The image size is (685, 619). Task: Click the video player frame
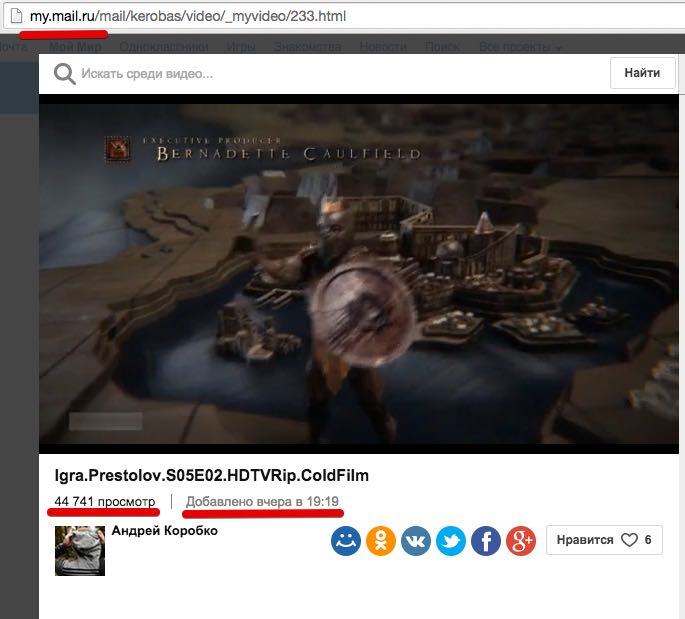(359, 274)
